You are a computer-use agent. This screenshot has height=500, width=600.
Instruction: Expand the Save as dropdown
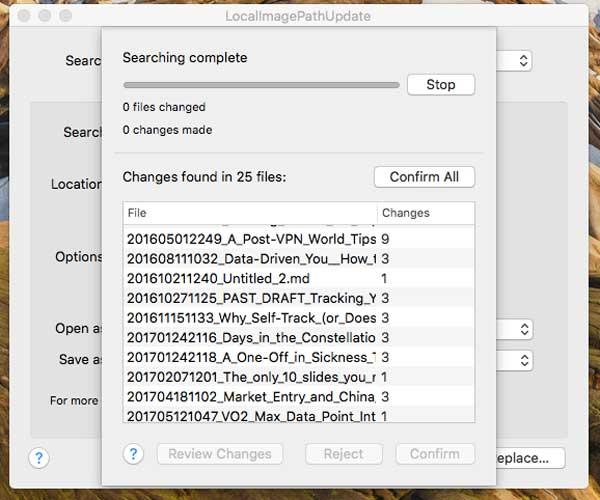(x=523, y=359)
